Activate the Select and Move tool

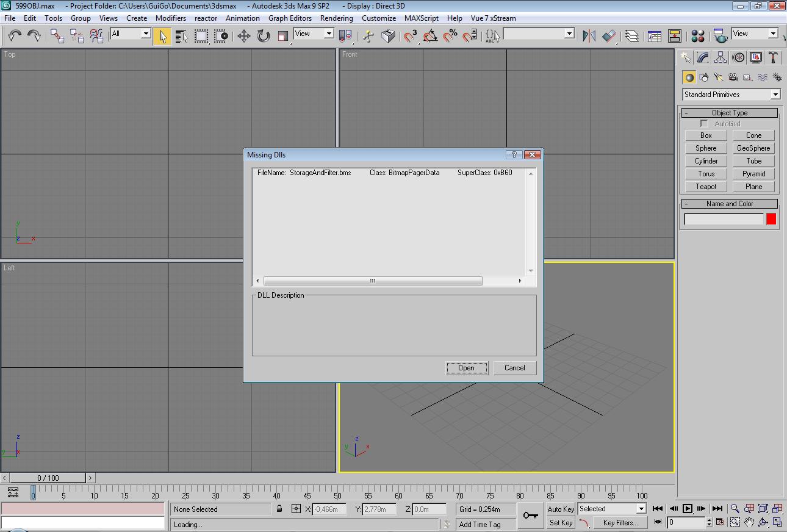(244, 36)
